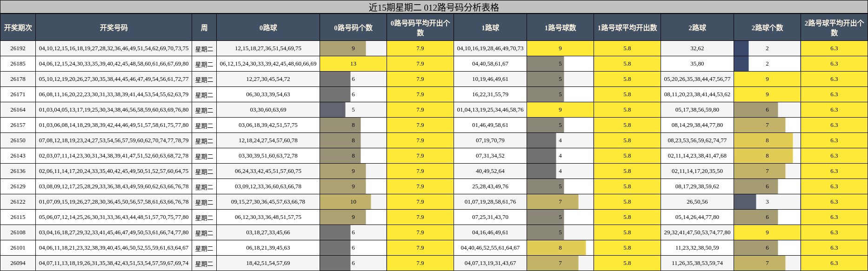The image size is (868, 271).
Task: Click period cell 26122
Action: pos(18,202)
